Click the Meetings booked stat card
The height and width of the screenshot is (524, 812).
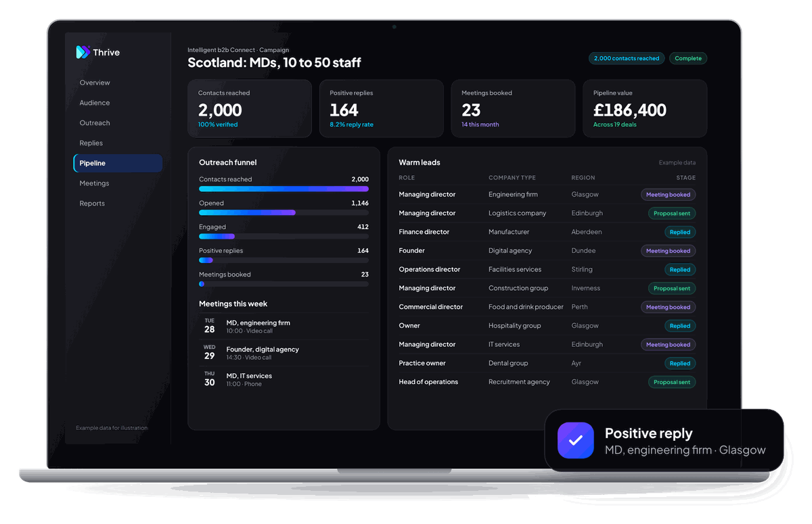[x=513, y=109]
